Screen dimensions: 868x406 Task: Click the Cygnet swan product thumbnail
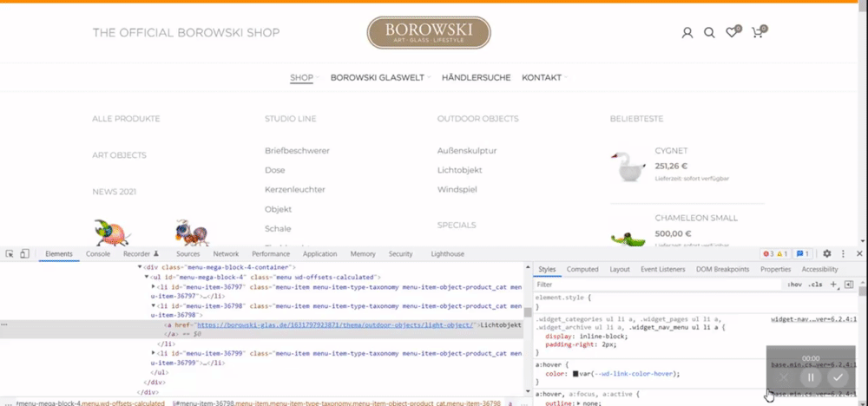click(628, 166)
